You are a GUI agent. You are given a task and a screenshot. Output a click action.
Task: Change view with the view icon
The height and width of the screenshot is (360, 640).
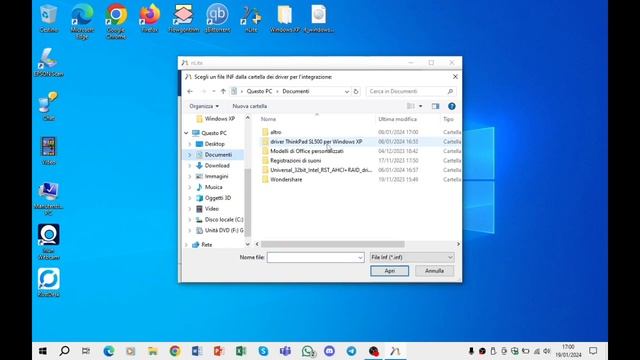point(411,106)
